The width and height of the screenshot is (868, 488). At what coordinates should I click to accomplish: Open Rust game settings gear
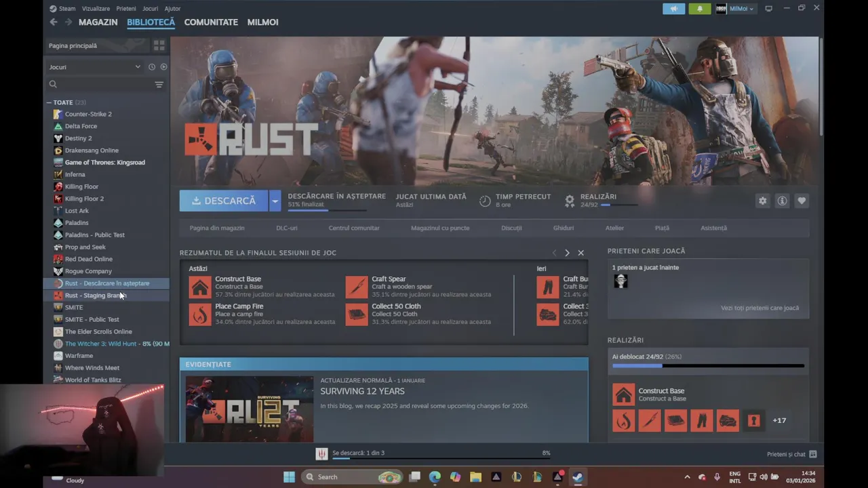click(763, 201)
